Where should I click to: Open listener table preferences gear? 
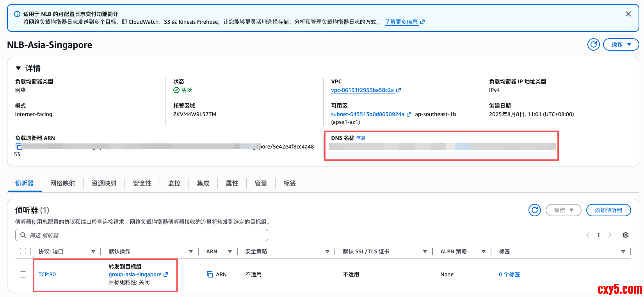click(626, 235)
